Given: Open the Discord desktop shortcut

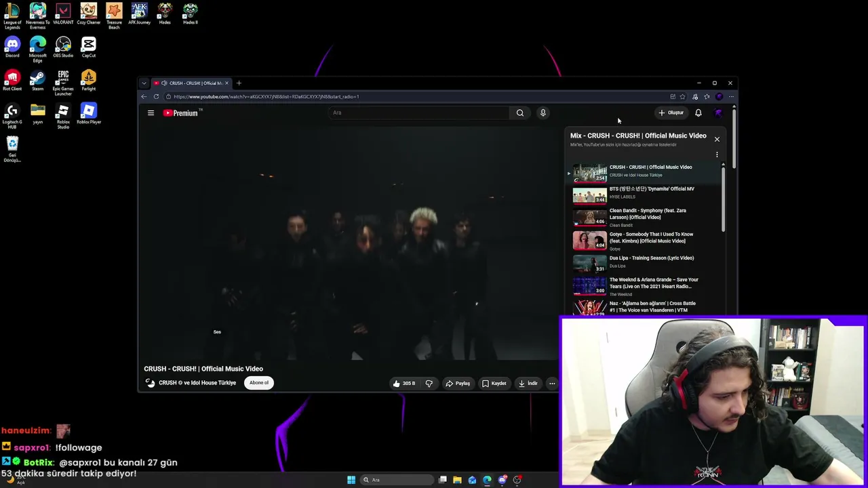Looking at the screenshot, I should (x=12, y=47).
